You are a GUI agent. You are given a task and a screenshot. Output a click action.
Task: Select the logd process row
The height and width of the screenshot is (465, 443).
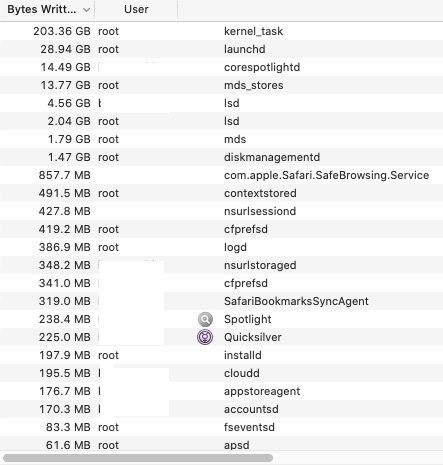[221, 247]
